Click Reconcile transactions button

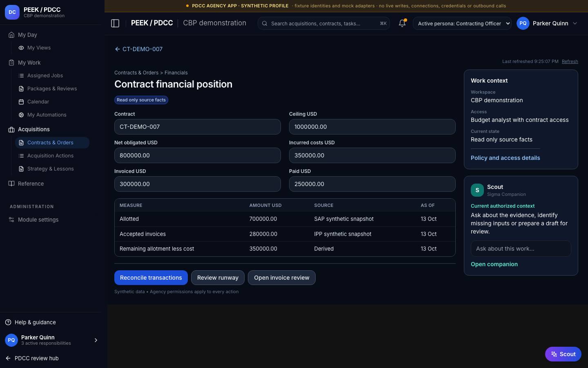(151, 278)
